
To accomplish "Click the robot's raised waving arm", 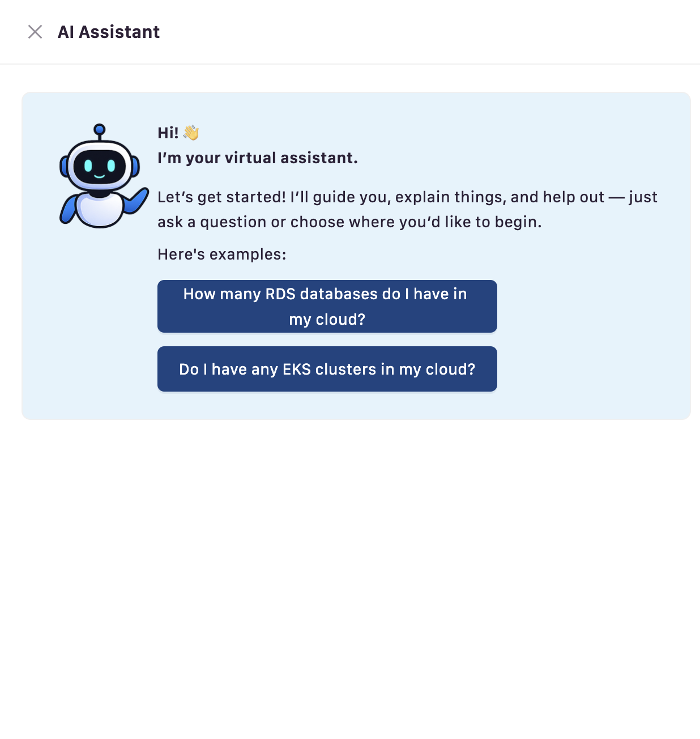I will coord(136,202).
